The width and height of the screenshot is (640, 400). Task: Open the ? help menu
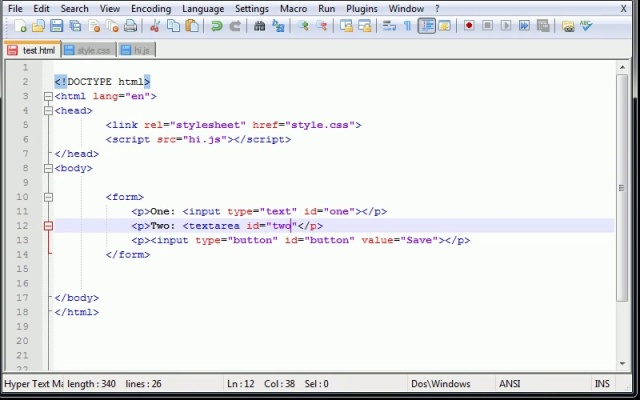(x=437, y=9)
